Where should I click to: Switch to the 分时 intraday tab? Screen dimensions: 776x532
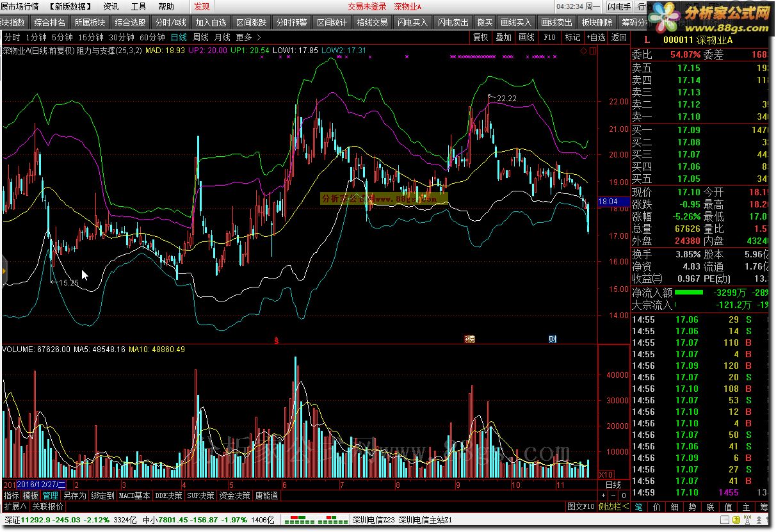pos(12,37)
